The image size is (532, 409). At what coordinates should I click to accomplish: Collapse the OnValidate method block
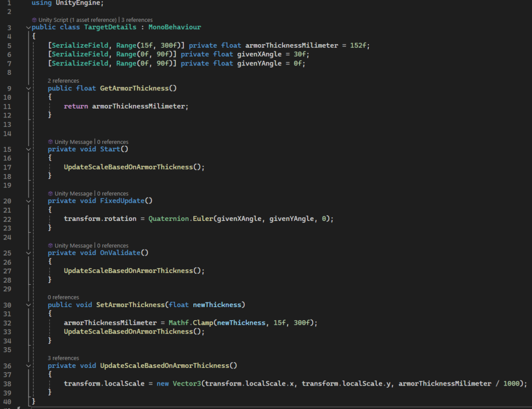pyautogui.click(x=29, y=253)
